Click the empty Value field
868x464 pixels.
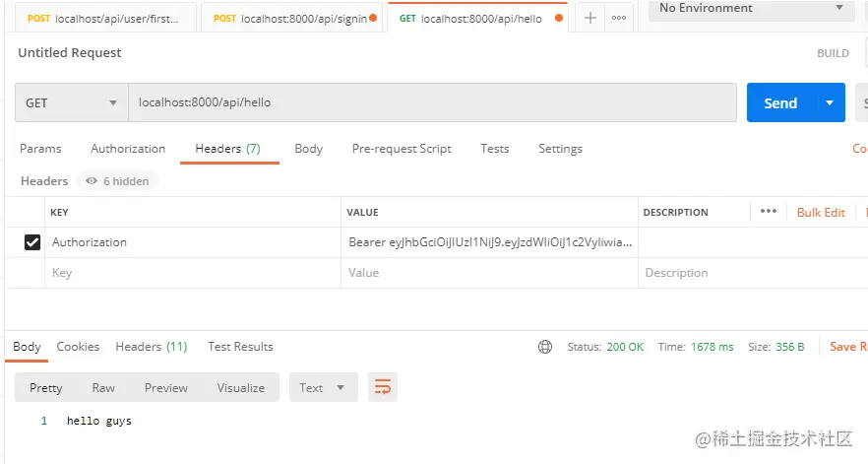click(x=489, y=273)
